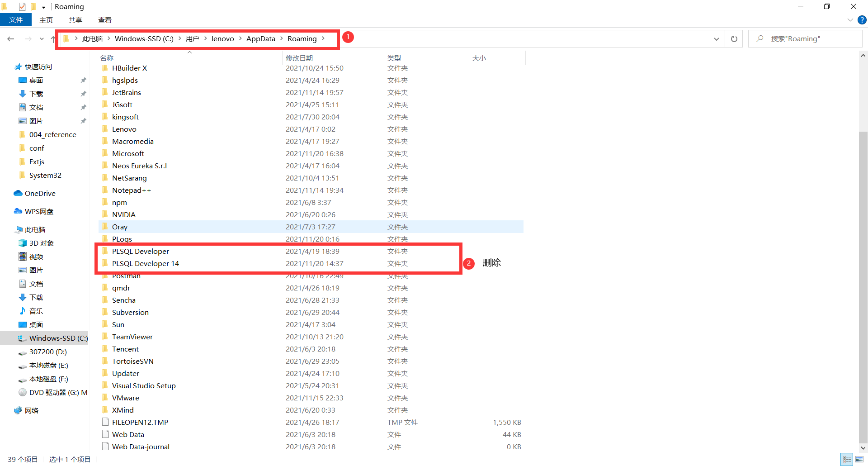The image size is (868, 466).
Task: Switch to large icons view layout button
Action: click(x=859, y=459)
